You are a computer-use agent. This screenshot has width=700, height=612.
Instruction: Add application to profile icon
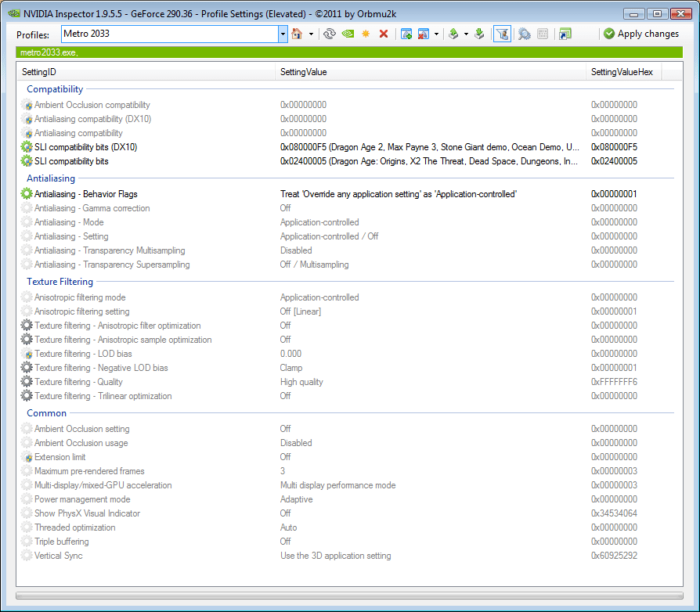pos(406,34)
